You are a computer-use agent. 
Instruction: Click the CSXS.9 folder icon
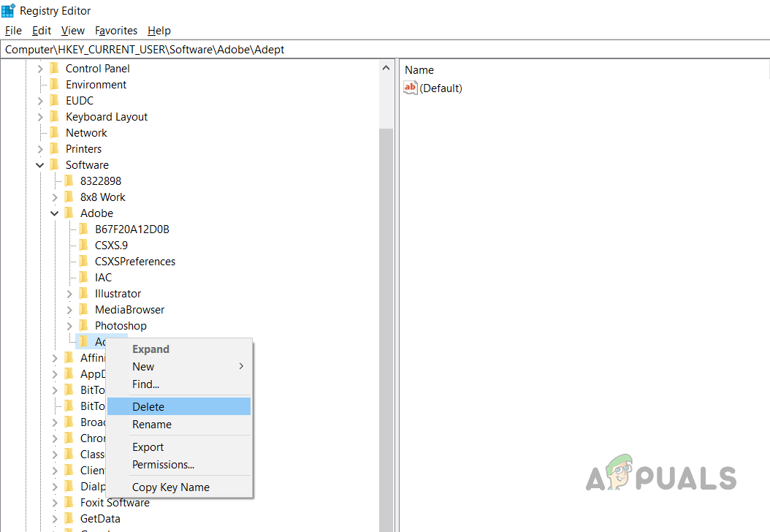point(84,245)
